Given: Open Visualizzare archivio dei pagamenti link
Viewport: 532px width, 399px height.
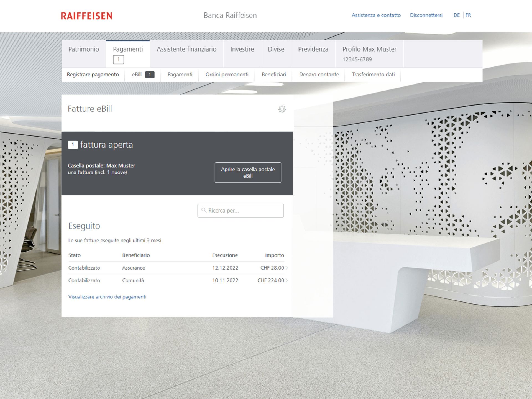Looking at the screenshot, I should click(107, 297).
